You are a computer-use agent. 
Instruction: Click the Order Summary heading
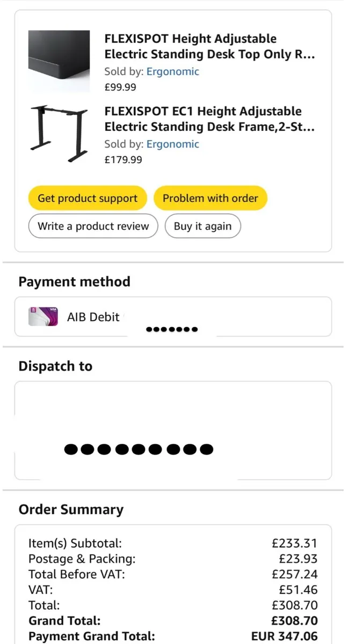click(x=71, y=509)
